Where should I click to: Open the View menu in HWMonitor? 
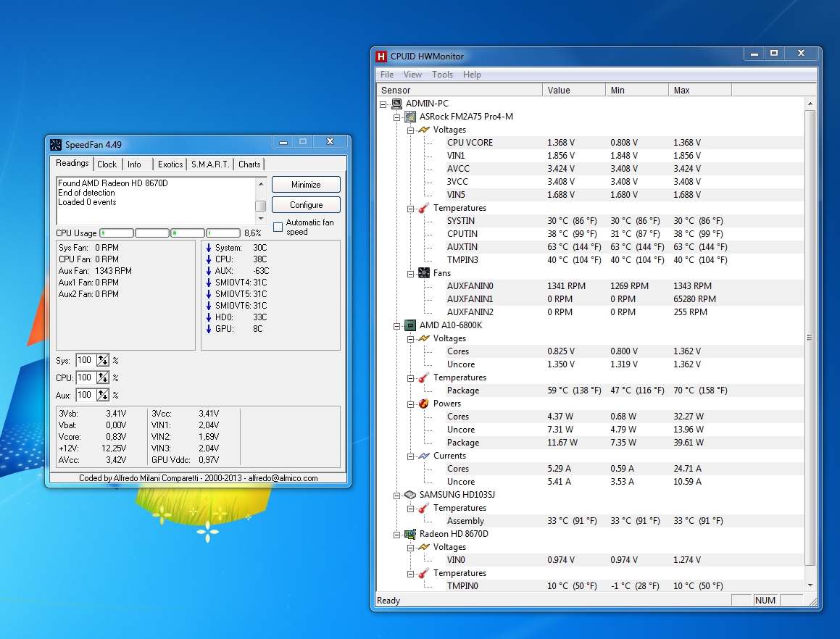tap(412, 75)
